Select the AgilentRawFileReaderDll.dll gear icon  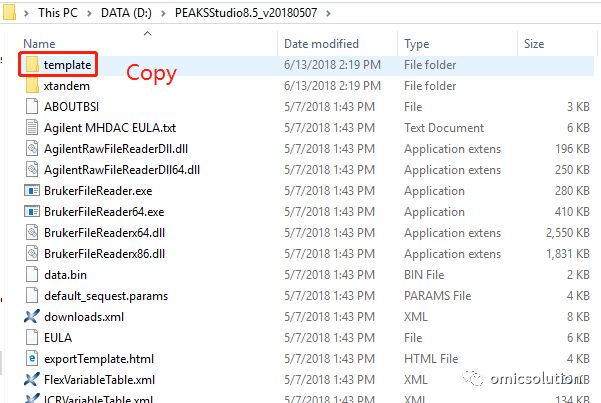32,148
